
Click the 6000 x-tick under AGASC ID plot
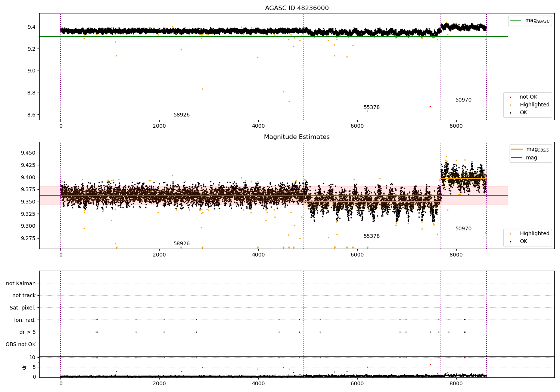point(357,126)
